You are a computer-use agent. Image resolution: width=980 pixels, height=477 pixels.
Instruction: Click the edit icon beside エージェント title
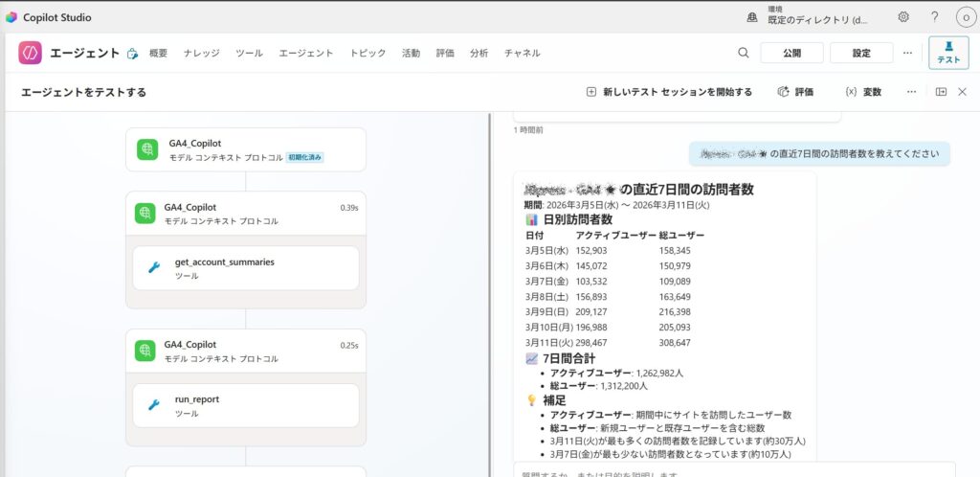click(x=133, y=54)
